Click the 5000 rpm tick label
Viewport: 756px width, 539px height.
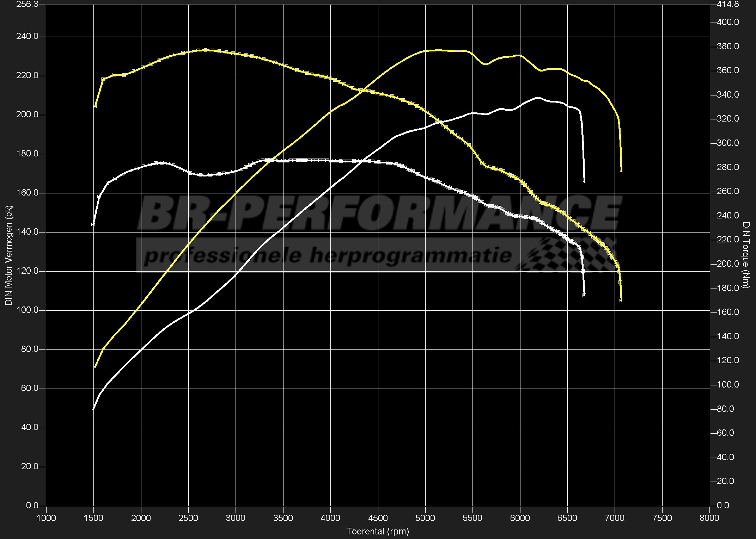(425, 518)
